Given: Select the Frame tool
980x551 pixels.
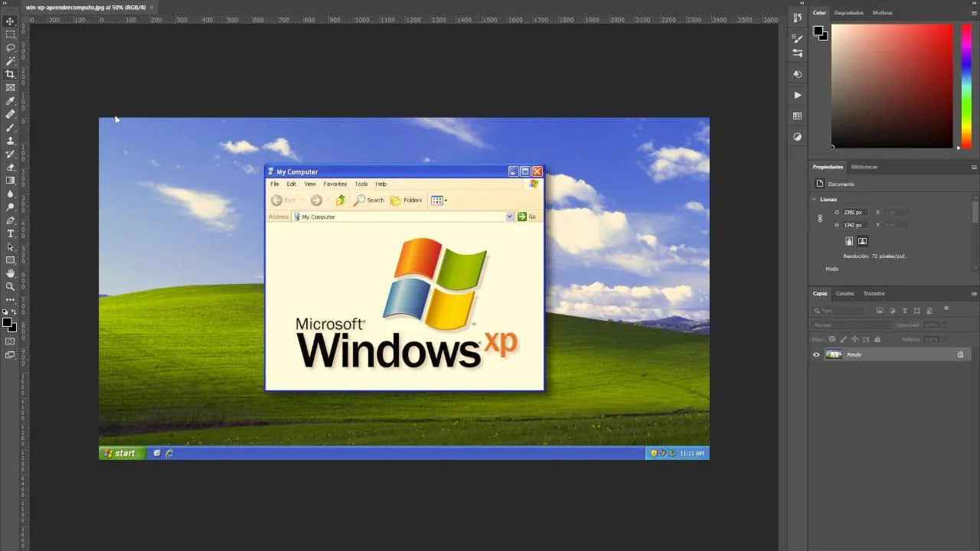Looking at the screenshot, I should point(10,87).
